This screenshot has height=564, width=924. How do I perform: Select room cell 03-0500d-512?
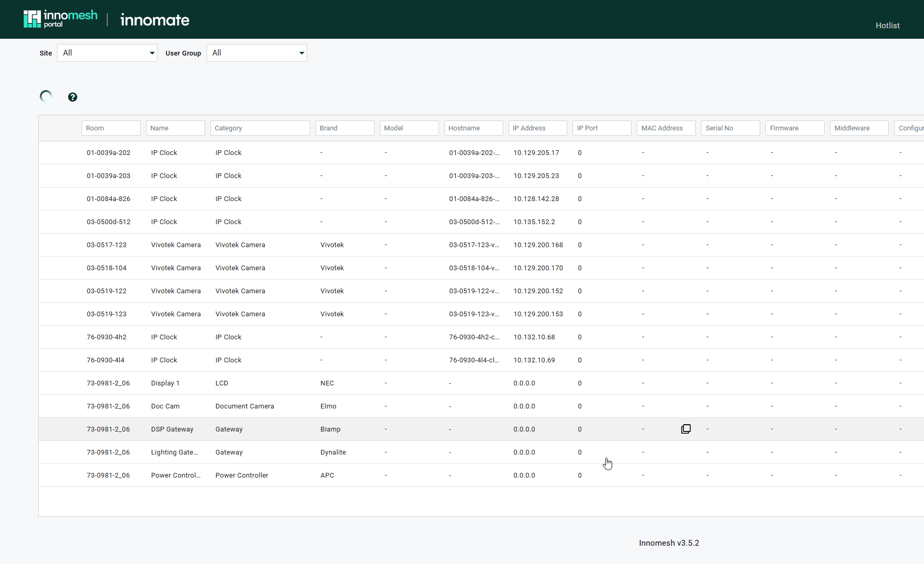pyautogui.click(x=109, y=222)
